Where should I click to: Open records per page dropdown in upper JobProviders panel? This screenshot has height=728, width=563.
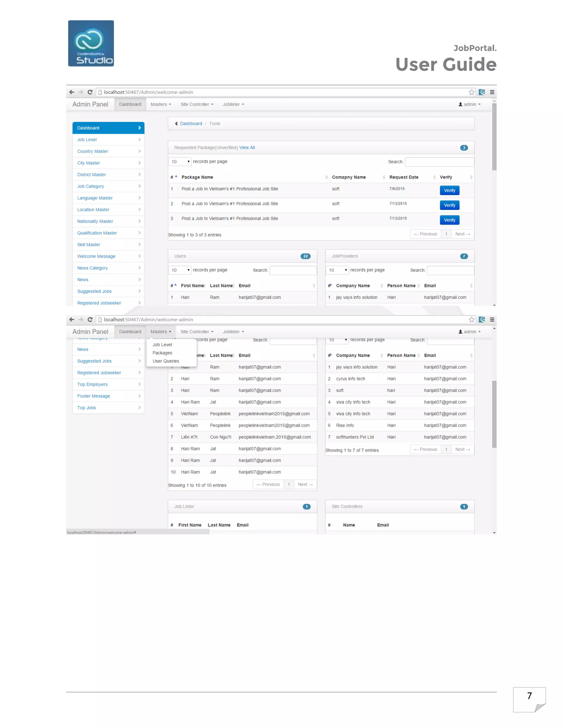point(337,270)
